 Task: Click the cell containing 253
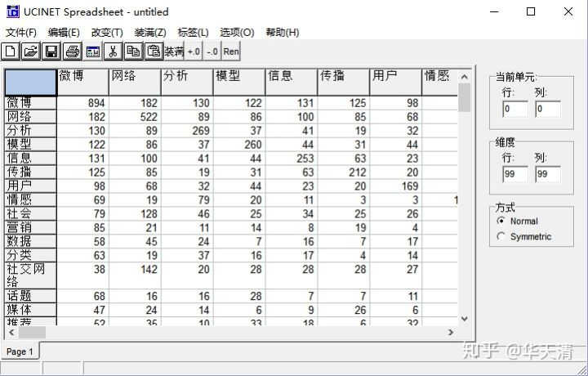tap(292, 159)
